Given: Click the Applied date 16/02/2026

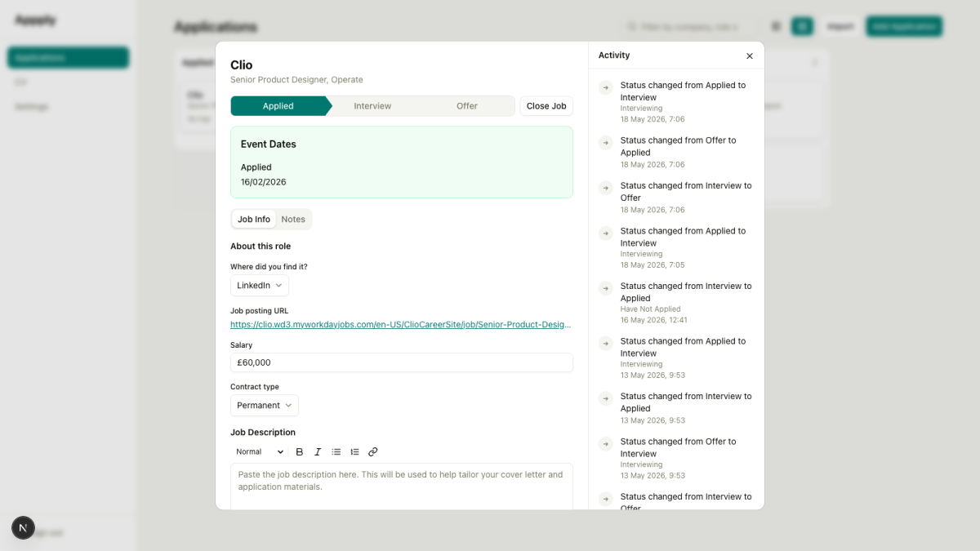Looking at the screenshot, I should [263, 182].
